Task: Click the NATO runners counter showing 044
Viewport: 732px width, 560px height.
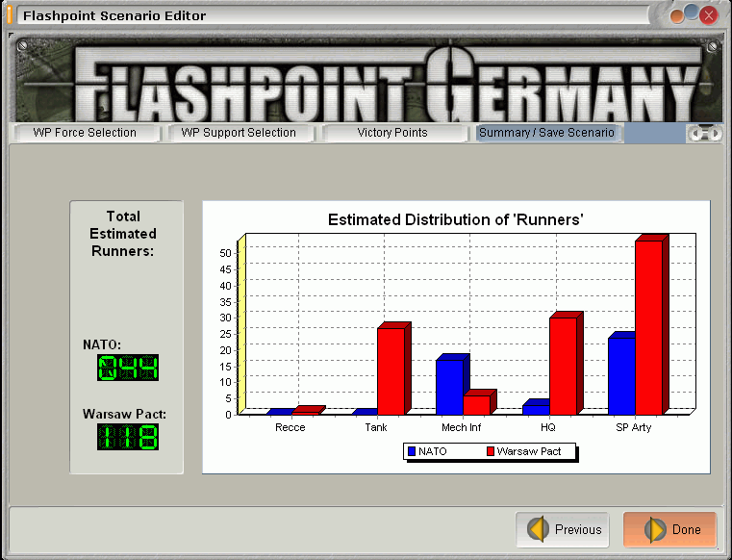Action: 128,368
